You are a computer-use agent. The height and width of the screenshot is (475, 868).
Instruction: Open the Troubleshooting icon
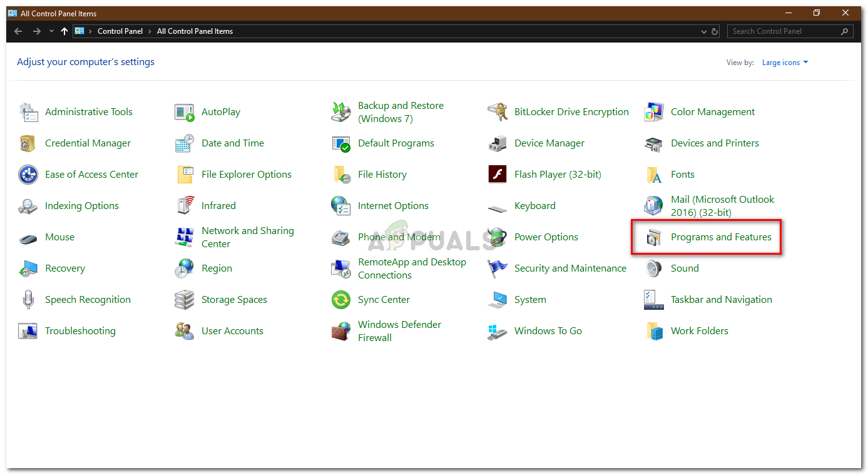click(28, 331)
